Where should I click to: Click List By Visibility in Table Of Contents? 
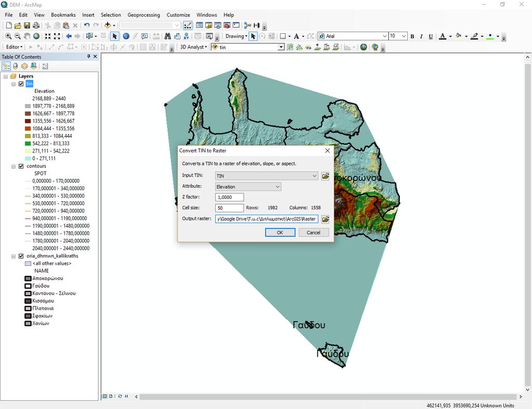tap(24, 66)
